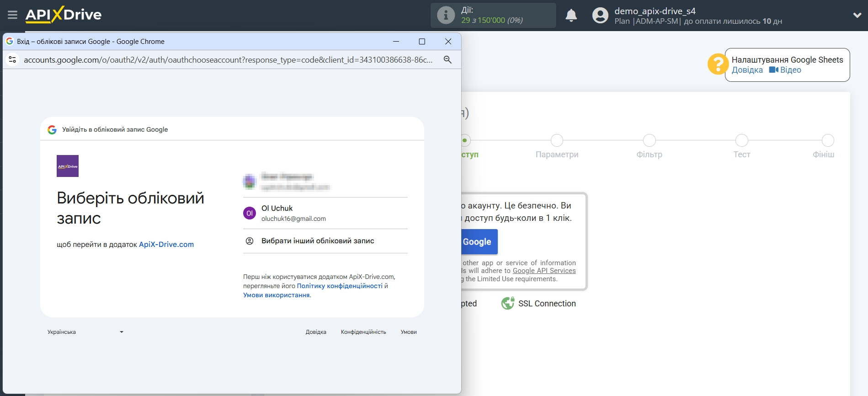868x396 pixels.
Task: Open the ApiX-Drive hamburger menu
Action: pos(12,15)
